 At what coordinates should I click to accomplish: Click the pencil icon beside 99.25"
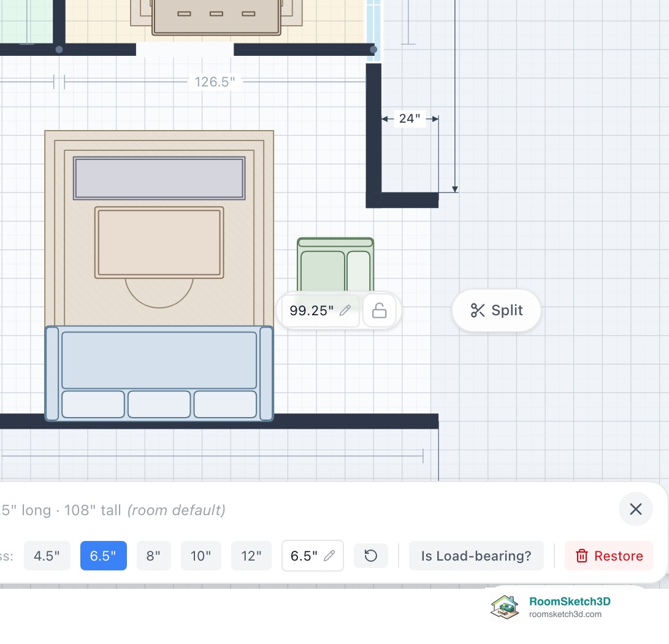click(x=345, y=310)
